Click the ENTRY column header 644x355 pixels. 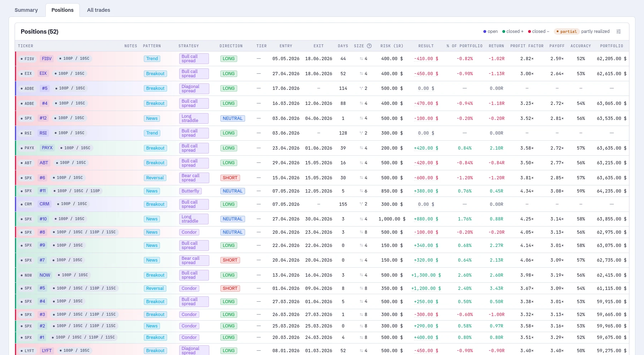tap(286, 46)
